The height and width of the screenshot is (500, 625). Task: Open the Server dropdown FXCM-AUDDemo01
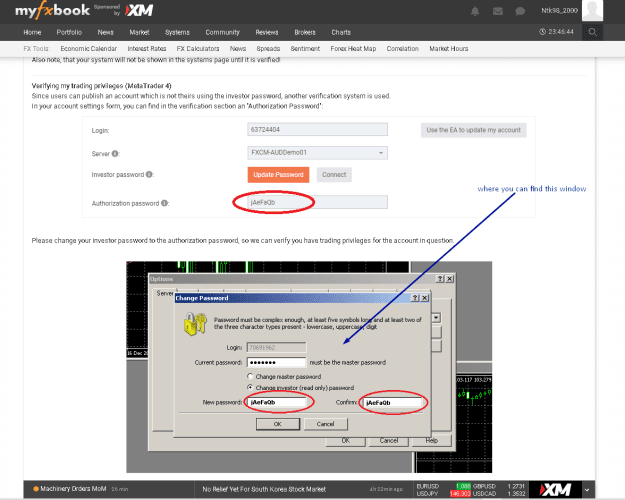[x=317, y=153]
